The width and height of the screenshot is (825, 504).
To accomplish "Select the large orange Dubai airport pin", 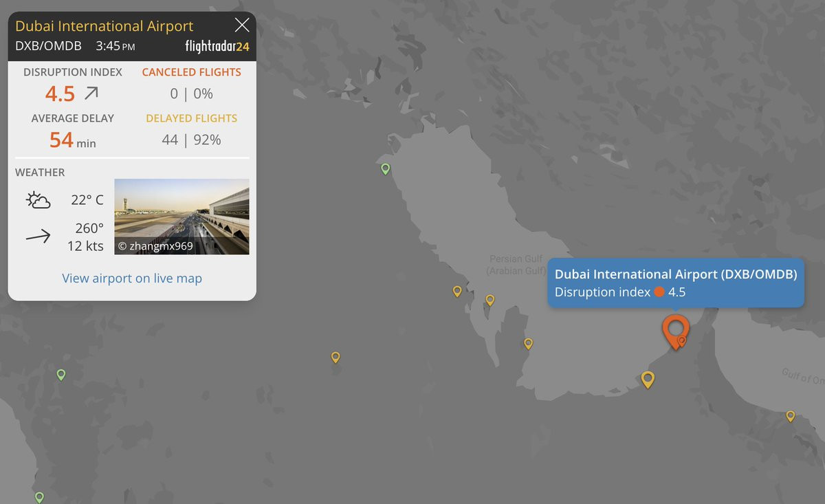I will 674,331.
